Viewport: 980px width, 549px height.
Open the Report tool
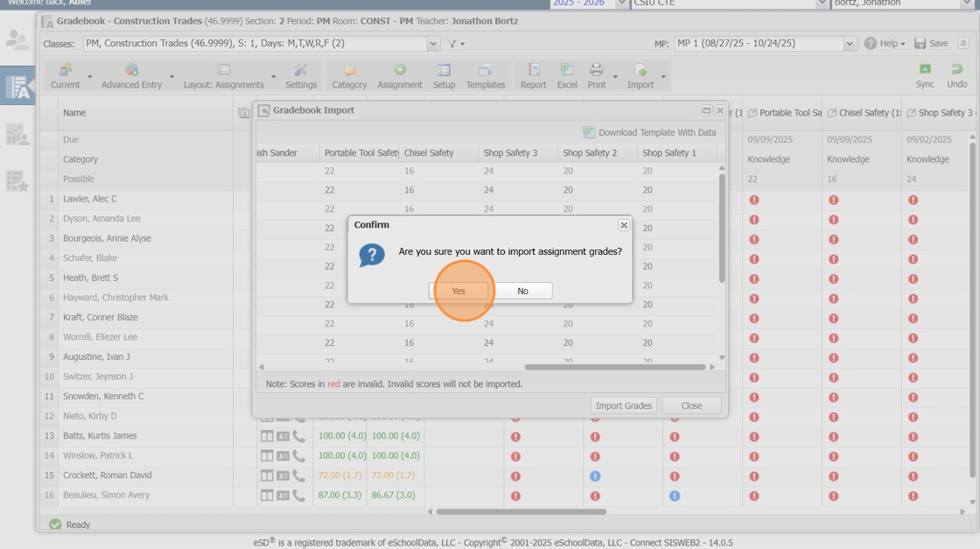pos(533,76)
